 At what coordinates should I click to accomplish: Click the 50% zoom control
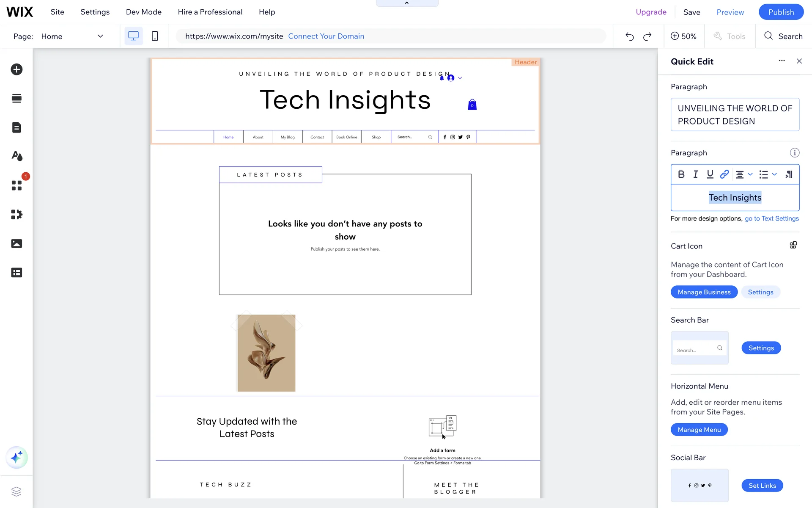point(683,36)
